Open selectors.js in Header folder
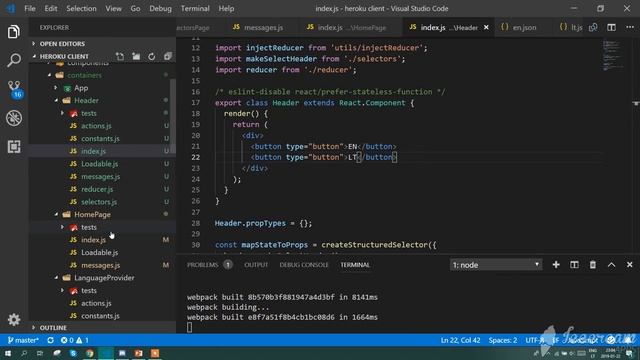Image resolution: width=640 pixels, height=360 pixels. [x=99, y=202]
